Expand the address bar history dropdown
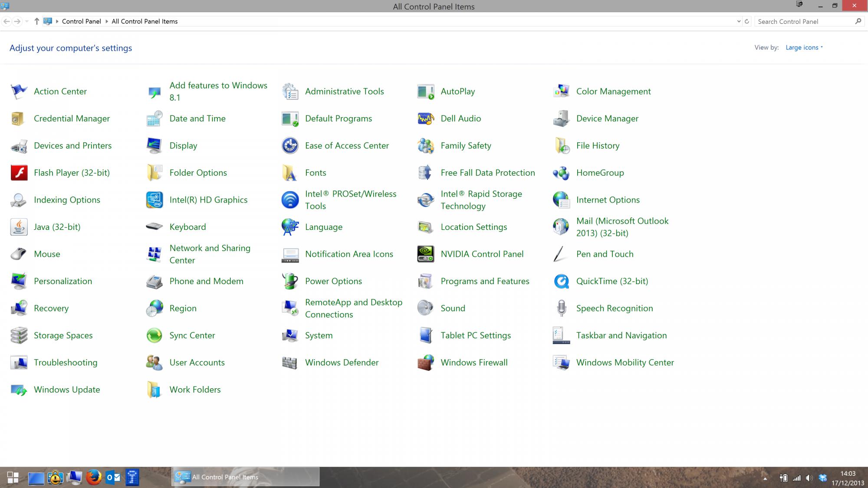 pyautogui.click(x=739, y=21)
